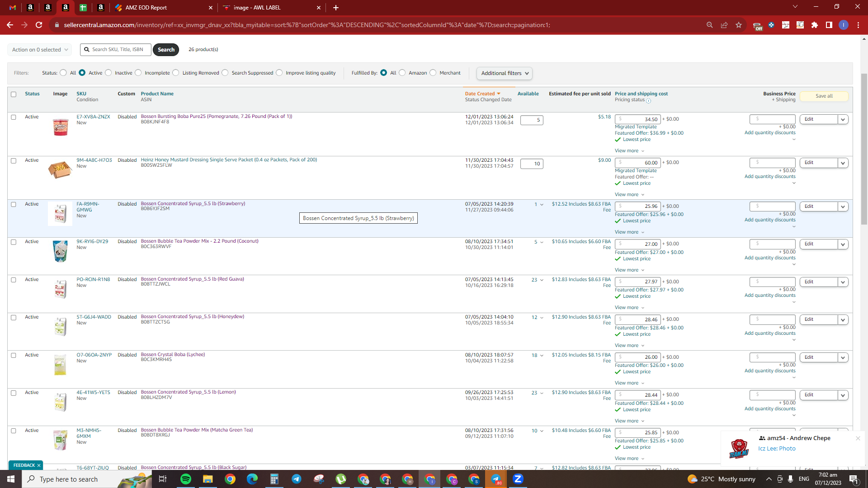Select the All status filter

point(63,73)
